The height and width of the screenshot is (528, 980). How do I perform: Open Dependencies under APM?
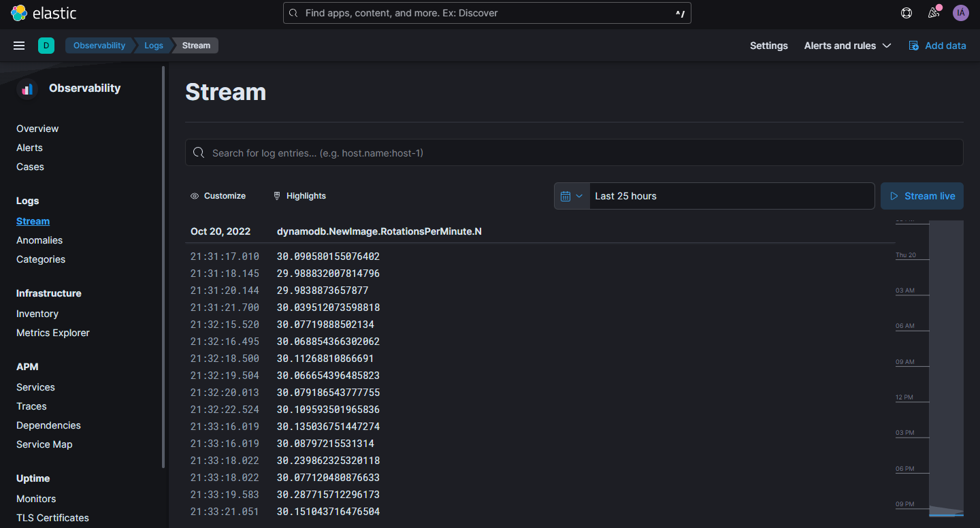48,425
